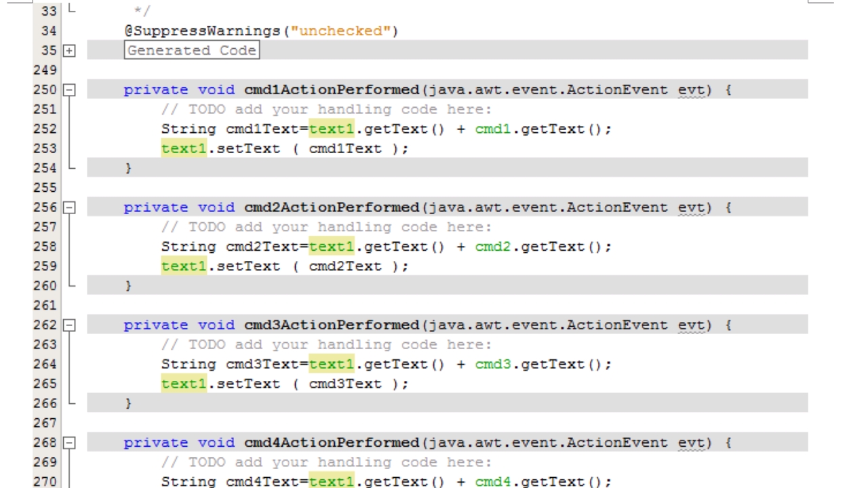The height and width of the screenshot is (488, 868).
Task: Click the private keyword on line 256
Action: coord(156,207)
